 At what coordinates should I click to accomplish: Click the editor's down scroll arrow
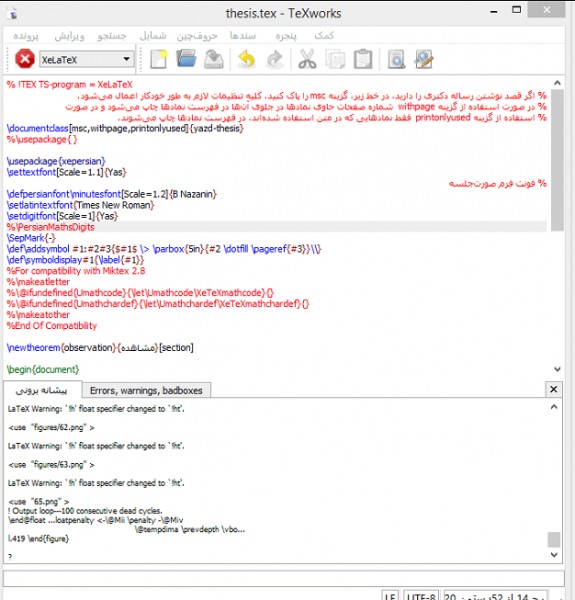click(557, 369)
